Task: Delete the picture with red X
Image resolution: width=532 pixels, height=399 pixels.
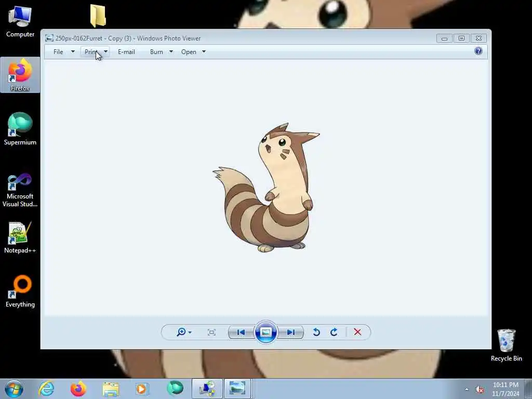Action: (357, 332)
